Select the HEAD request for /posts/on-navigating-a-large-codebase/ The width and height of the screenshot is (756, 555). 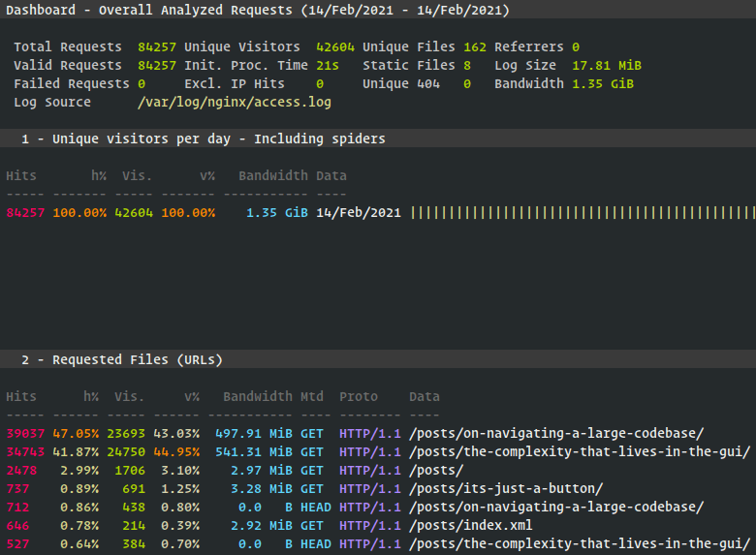[x=555, y=507]
